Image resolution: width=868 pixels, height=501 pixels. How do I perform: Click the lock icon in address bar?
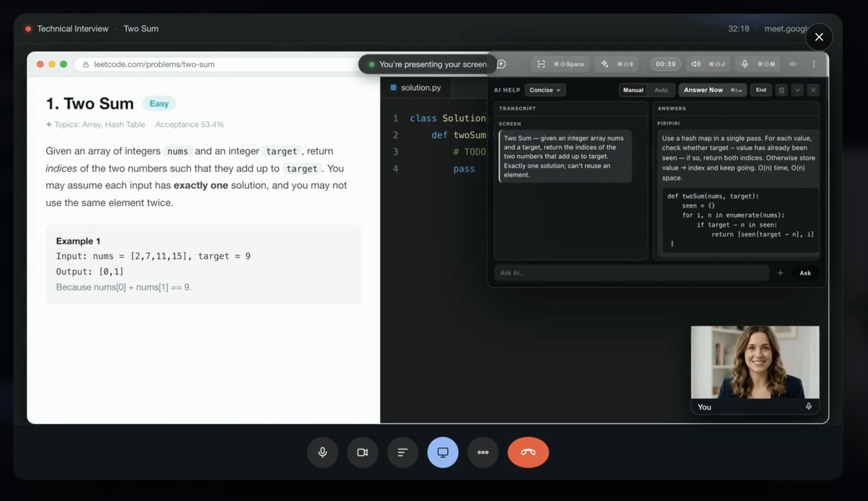(x=86, y=64)
